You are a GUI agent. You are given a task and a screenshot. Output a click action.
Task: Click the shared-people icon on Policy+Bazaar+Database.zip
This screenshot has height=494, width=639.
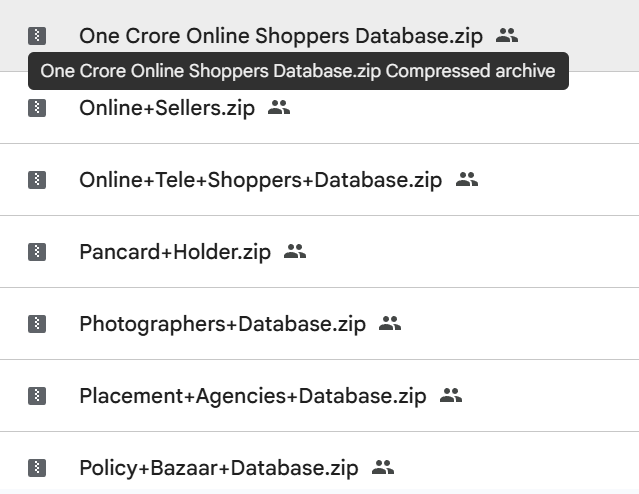click(383, 467)
